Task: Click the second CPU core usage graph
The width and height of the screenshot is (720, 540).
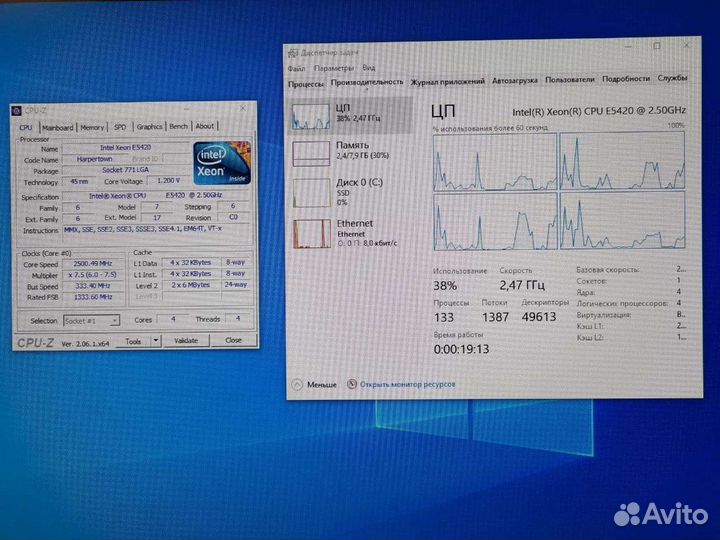Action: tap(622, 160)
